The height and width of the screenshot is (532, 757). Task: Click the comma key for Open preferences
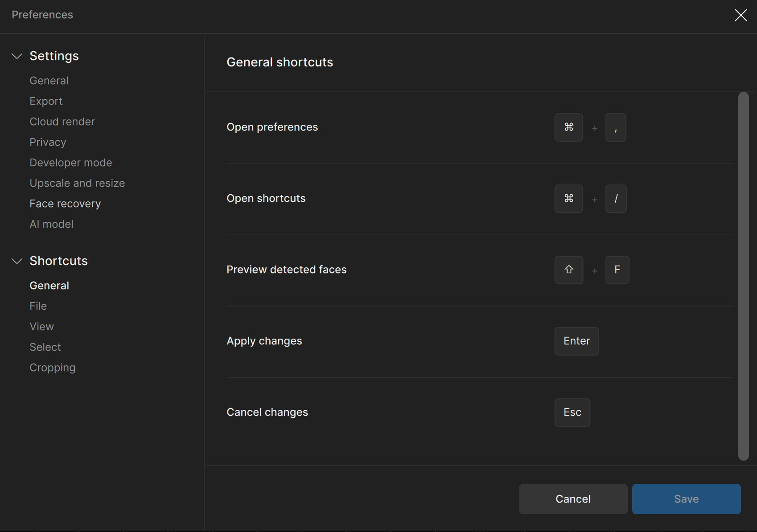pos(615,127)
